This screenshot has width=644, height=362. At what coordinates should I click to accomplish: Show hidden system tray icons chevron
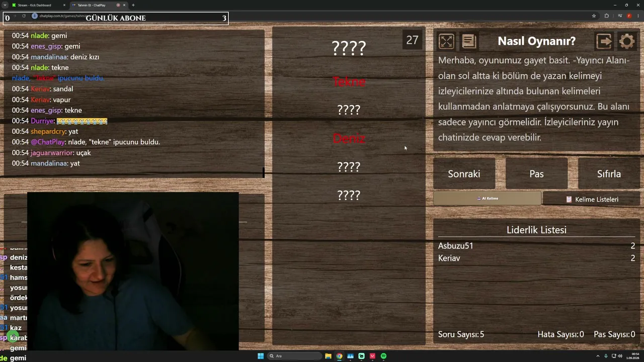pyautogui.click(x=598, y=356)
